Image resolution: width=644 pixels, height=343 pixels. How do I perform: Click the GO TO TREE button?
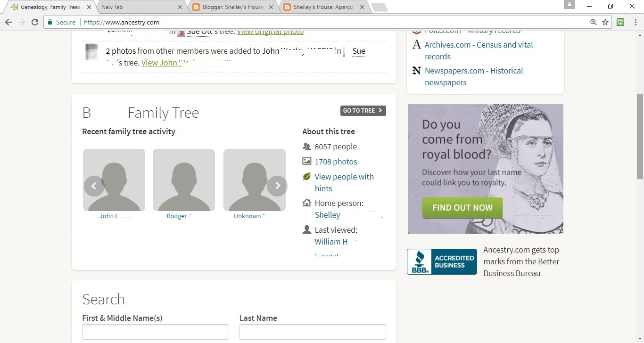pyautogui.click(x=363, y=110)
